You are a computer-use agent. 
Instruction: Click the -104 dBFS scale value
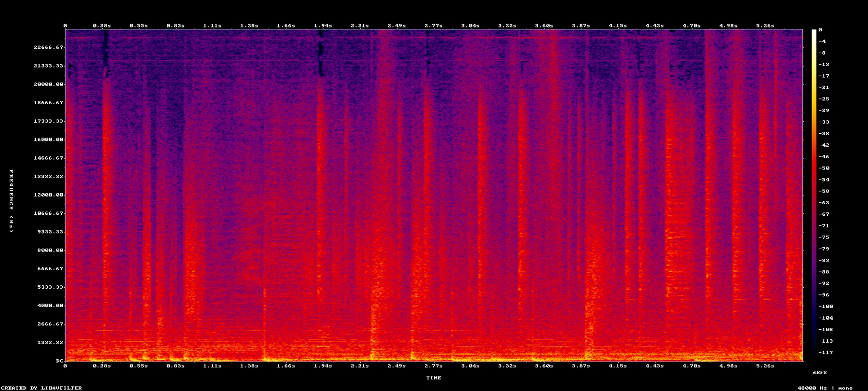click(x=826, y=318)
